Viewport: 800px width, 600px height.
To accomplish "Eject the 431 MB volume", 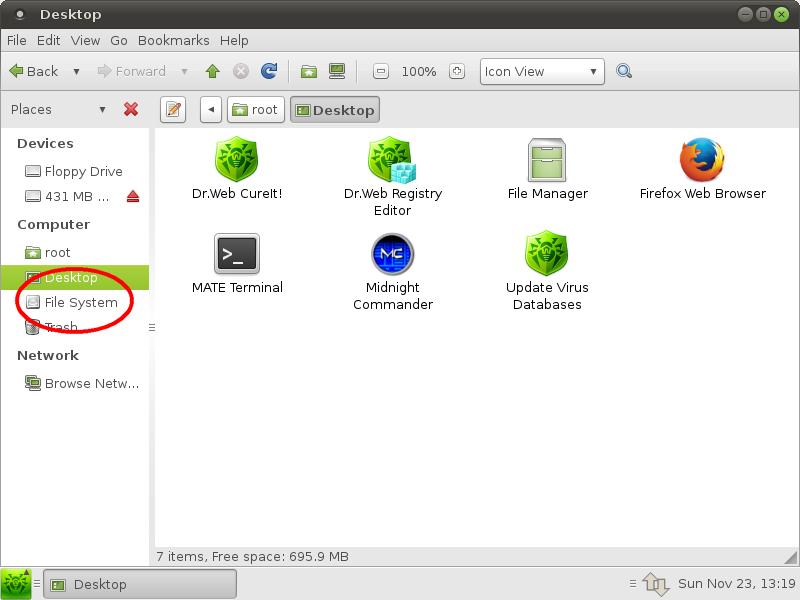I will [133, 196].
